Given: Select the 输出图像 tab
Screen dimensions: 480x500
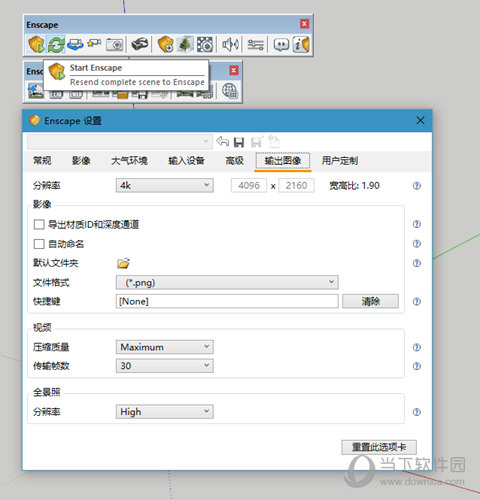Looking at the screenshot, I should tap(283, 161).
